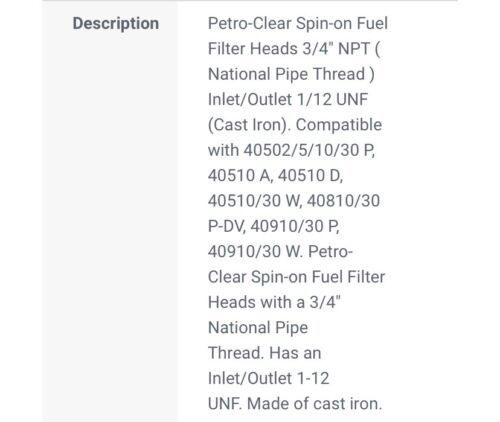Viewport: 500px width, 422px height.
Task: Click the '40510 A, 40510 D,' text
Action: coord(275,176)
